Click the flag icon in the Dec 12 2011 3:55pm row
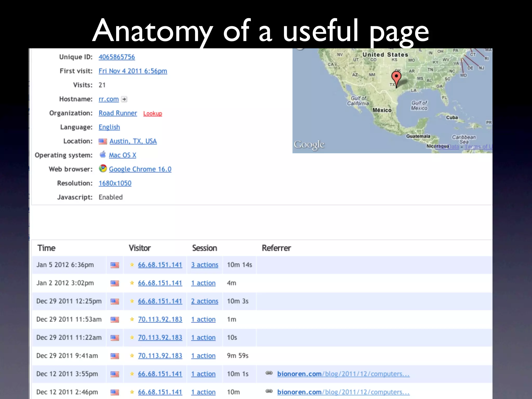Viewport: 532px width, 399px height. 115,374
